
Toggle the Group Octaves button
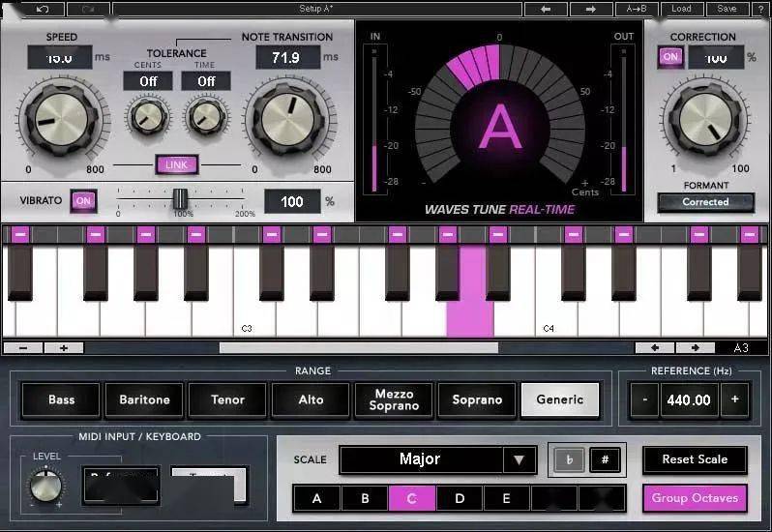[x=695, y=498]
